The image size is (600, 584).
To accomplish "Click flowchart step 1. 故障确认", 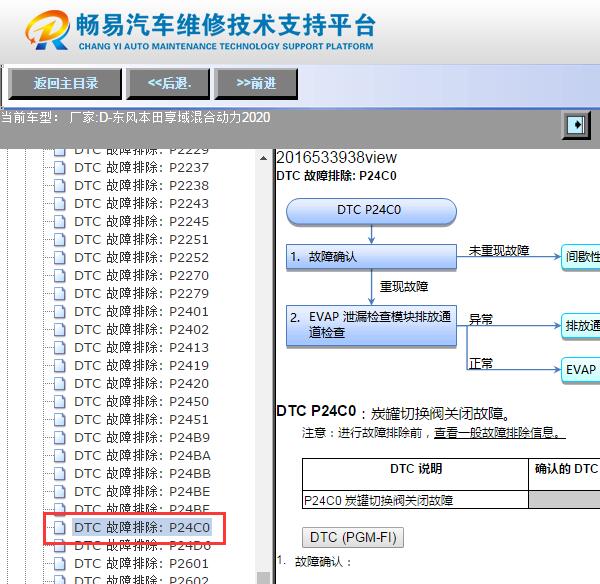I will pyautogui.click(x=371, y=256).
